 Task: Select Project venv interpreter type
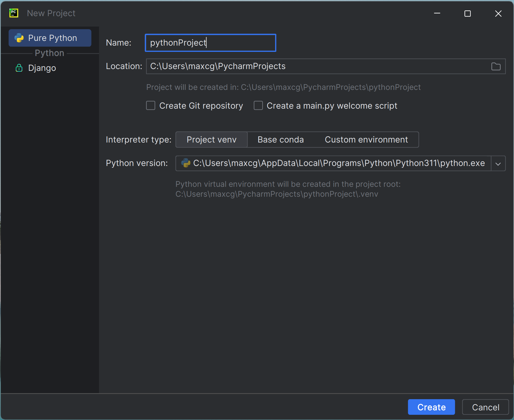click(211, 139)
